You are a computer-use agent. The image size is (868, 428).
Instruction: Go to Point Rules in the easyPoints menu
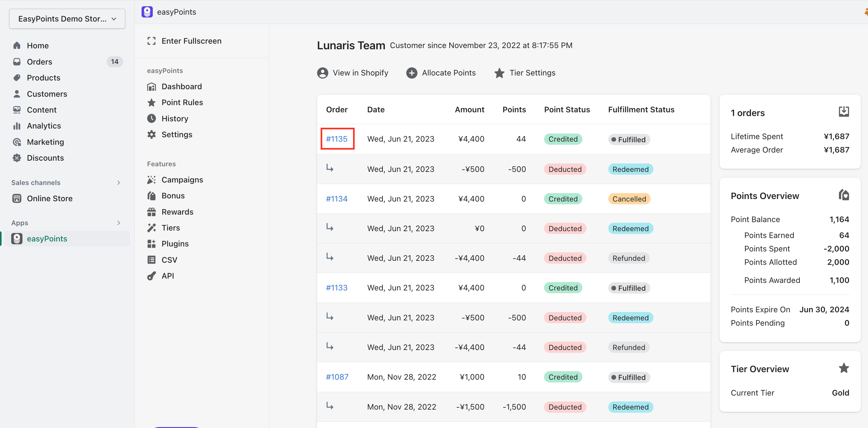click(x=182, y=102)
